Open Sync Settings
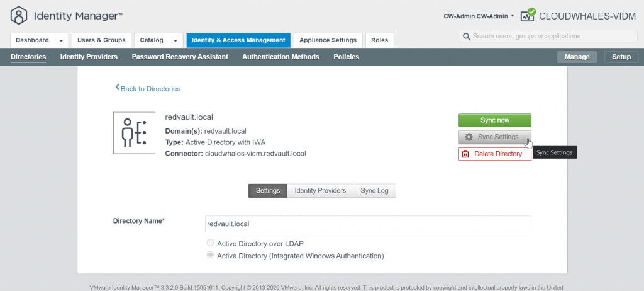 point(495,137)
